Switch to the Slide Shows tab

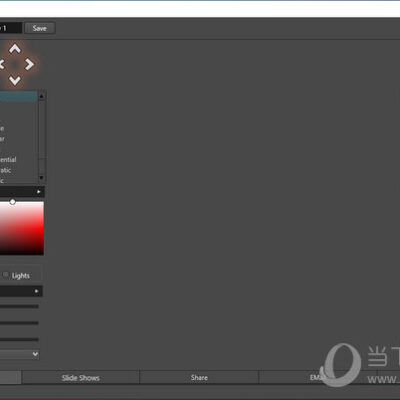click(x=81, y=378)
